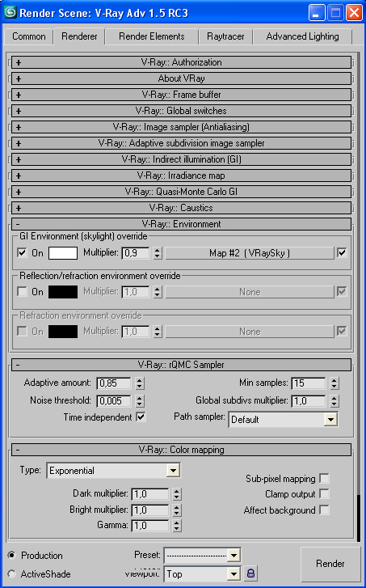This screenshot has height=588, width=366.
Task: Open the Advanced Lighting tab
Action: [x=302, y=36]
